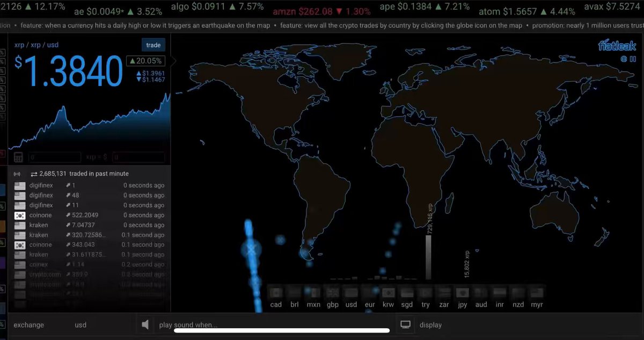Click the xrp price history chart
The image size is (644, 340).
pos(90,122)
